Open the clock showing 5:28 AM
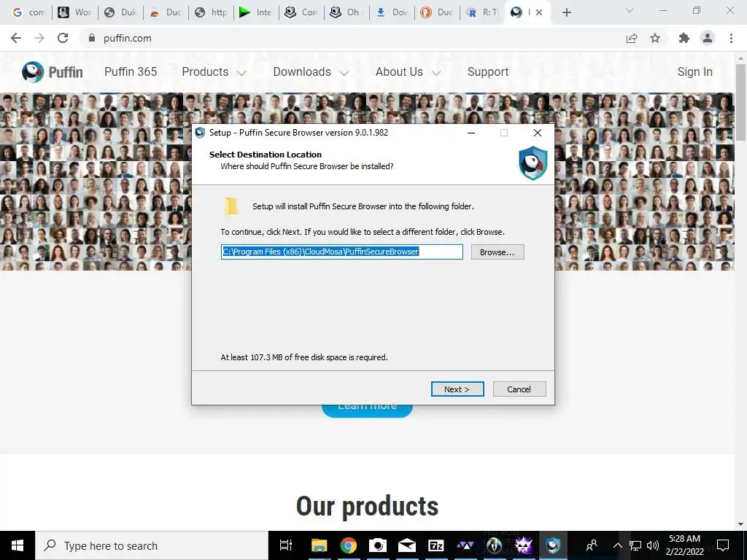Screen dimensions: 747x560 [684, 545]
